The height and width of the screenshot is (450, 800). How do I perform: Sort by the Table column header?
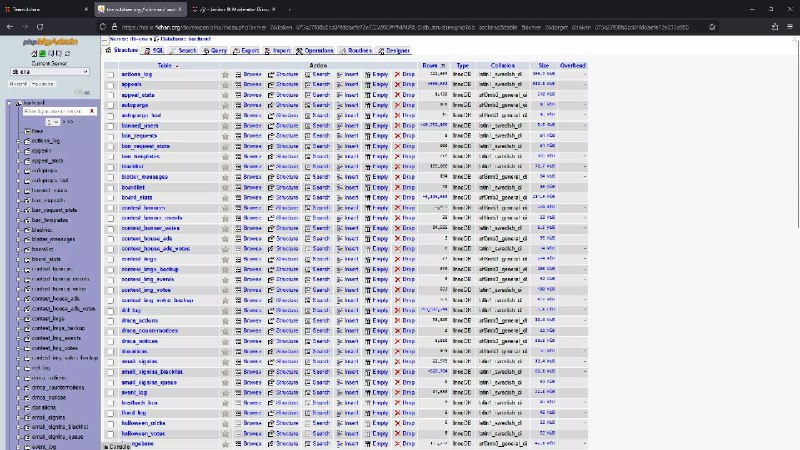click(x=164, y=65)
